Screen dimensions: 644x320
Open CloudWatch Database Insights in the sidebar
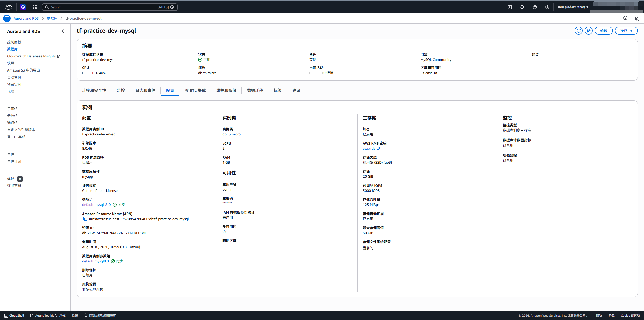pyautogui.click(x=31, y=56)
